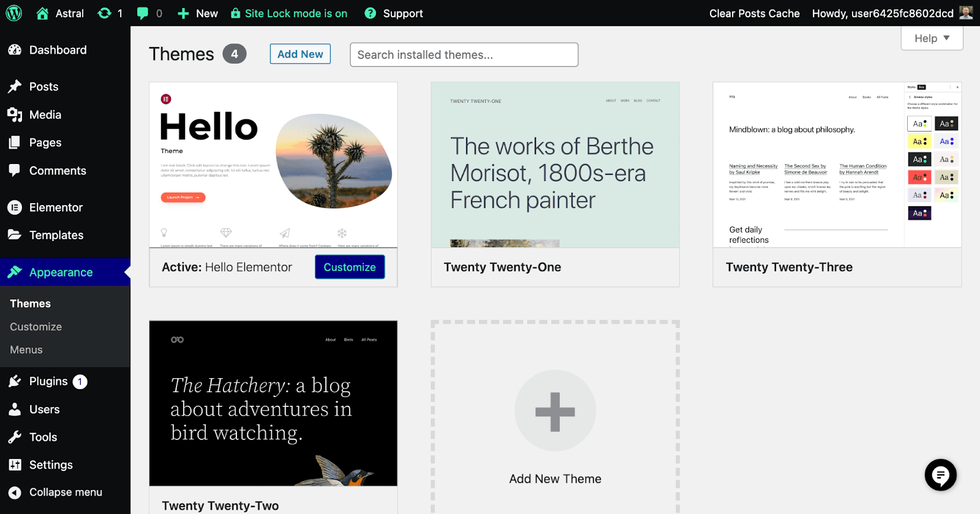This screenshot has height=514, width=980.
Task: Click the large plus Add New Theme icon
Action: (x=555, y=411)
